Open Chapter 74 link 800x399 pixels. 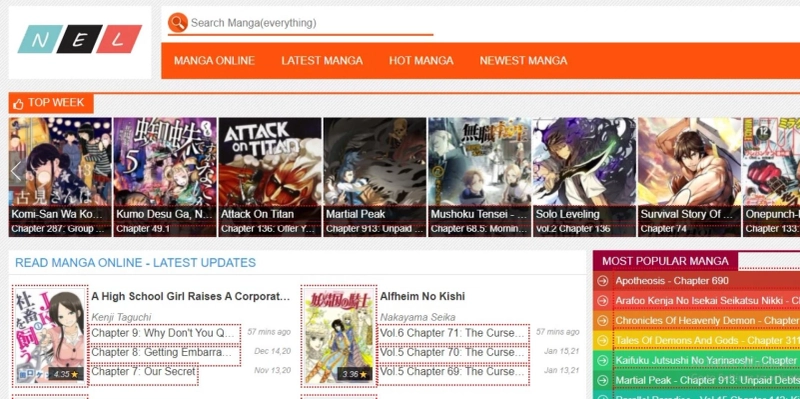664,229
